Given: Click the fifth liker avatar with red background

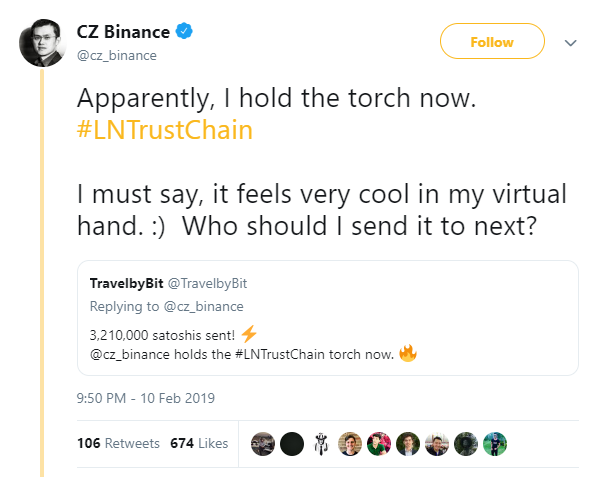Looking at the screenshot, I should click(379, 443).
